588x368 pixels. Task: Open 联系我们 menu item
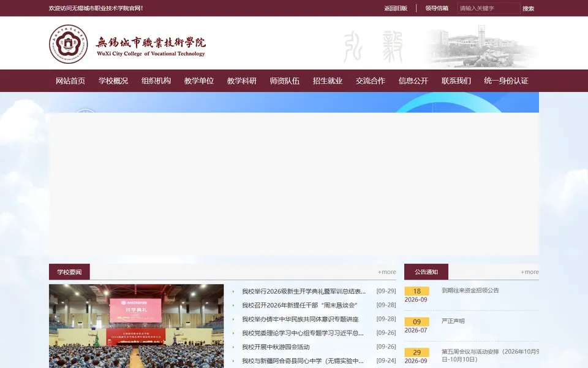tap(456, 81)
